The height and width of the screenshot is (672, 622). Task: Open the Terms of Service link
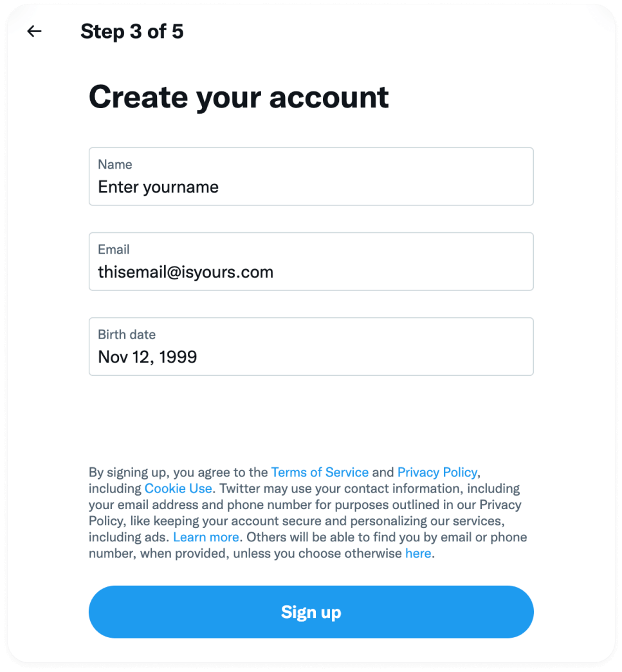click(320, 472)
